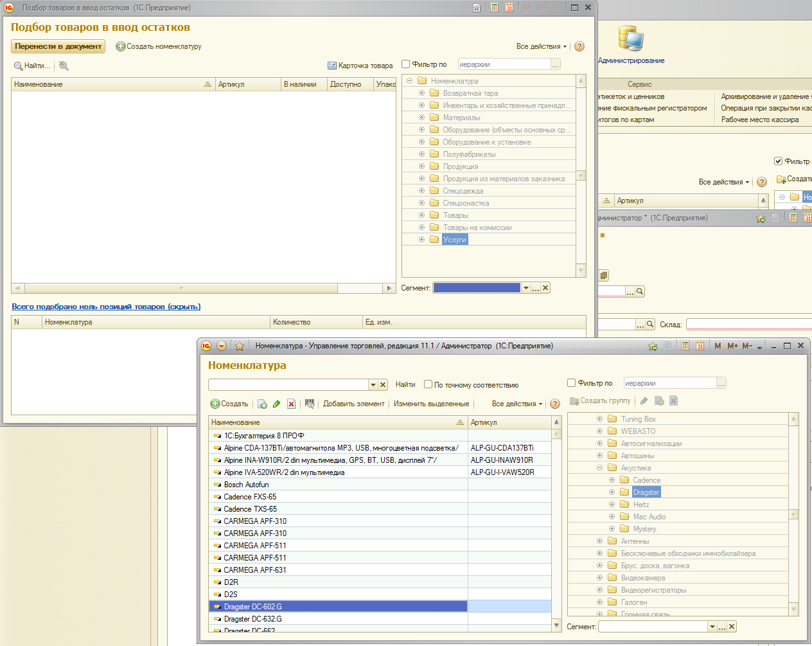Click M memory button in Номенклатура title bar
The width and height of the screenshot is (812, 646).
click(x=718, y=346)
